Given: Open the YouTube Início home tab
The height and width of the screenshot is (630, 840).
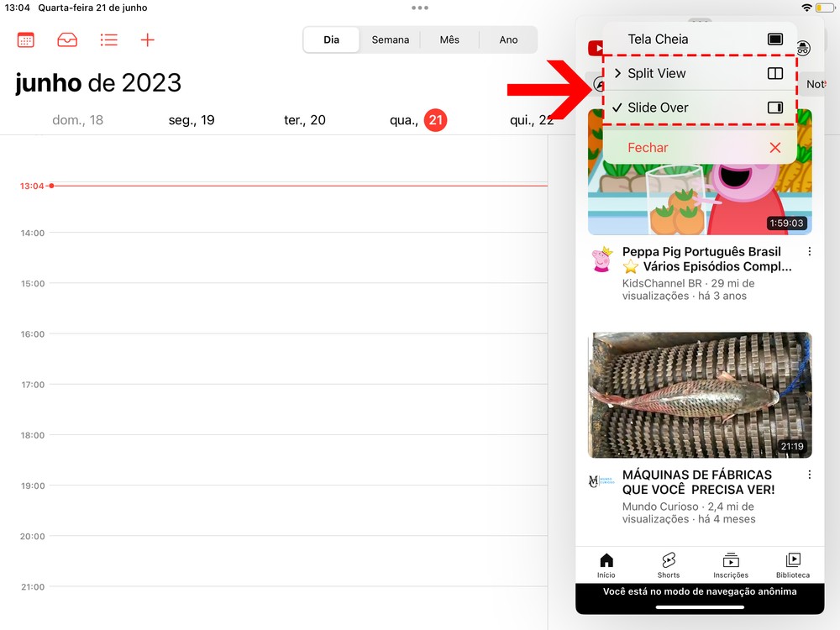Looking at the screenshot, I should point(606,565).
